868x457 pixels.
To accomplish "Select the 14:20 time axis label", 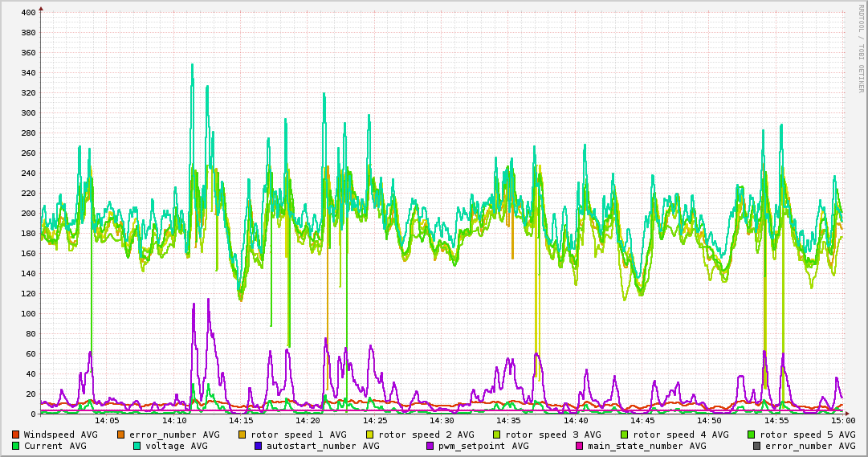I will [308, 421].
